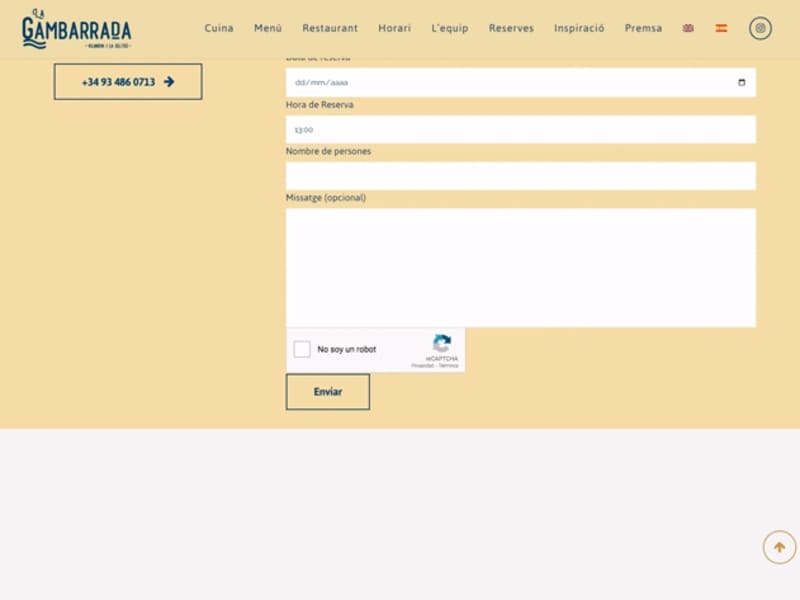Click the back-to-top arrow
Screen dimensions: 800x600
pyautogui.click(x=778, y=547)
